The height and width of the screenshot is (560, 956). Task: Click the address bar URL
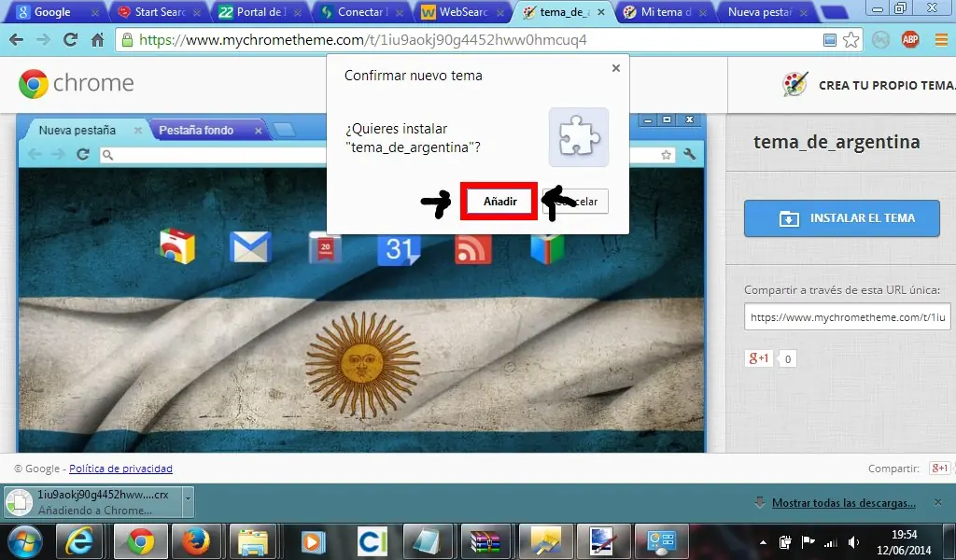coord(363,40)
